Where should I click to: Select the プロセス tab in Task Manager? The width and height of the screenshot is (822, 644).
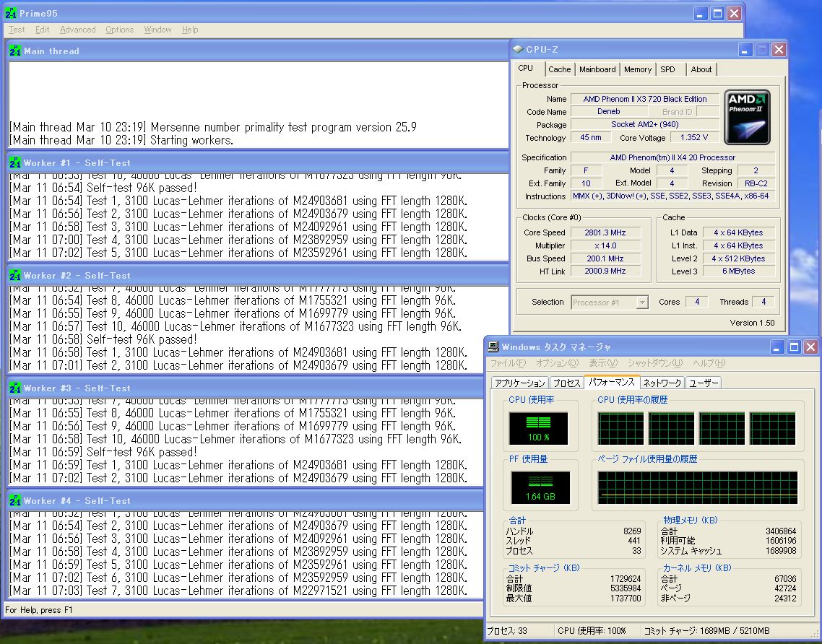coord(566,383)
